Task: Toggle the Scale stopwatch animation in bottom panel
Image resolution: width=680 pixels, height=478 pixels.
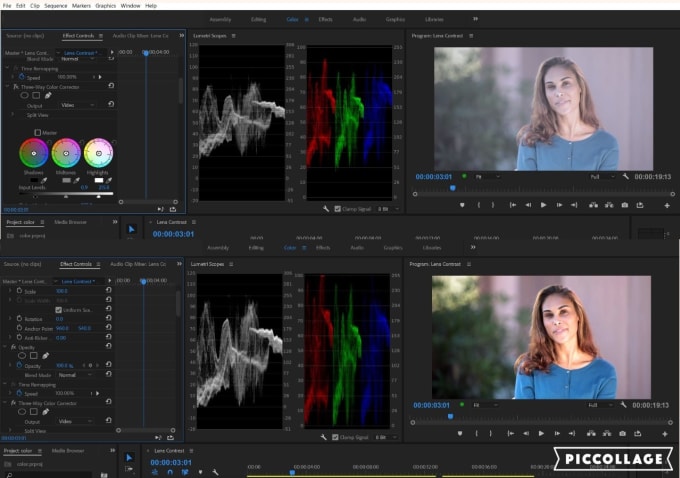Action: 19,291
